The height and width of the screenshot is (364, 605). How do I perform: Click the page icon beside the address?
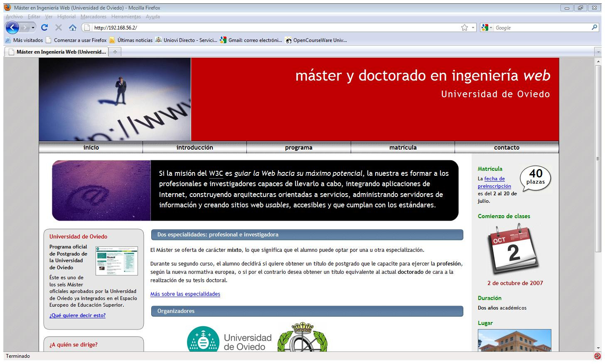(x=87, y=28)
